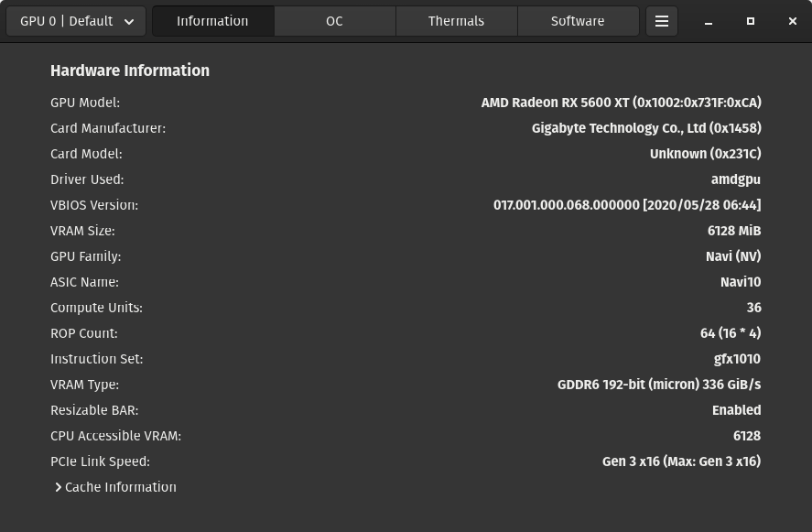Open the hamburger menu button

(x=661, y=21)
